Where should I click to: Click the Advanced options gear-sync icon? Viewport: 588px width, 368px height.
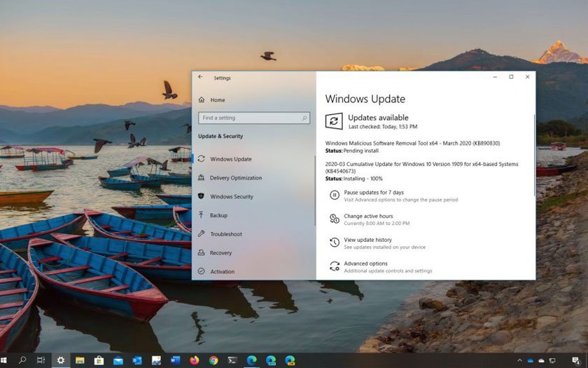pos(334,266)
